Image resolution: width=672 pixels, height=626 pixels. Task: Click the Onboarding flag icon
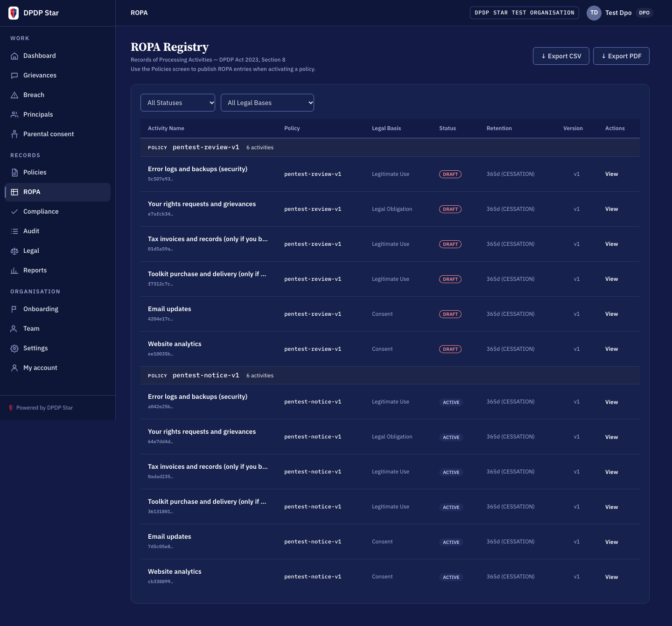14,309
